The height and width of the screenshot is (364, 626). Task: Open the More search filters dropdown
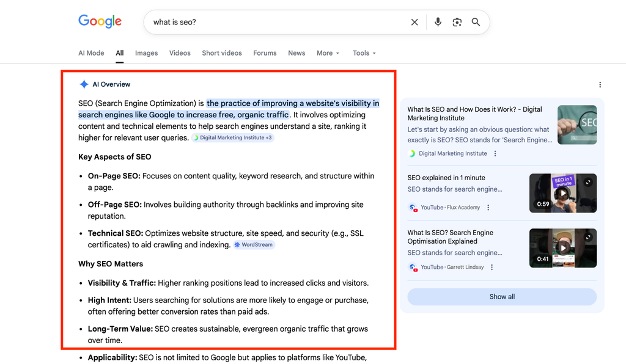click(x=328, y=53)
